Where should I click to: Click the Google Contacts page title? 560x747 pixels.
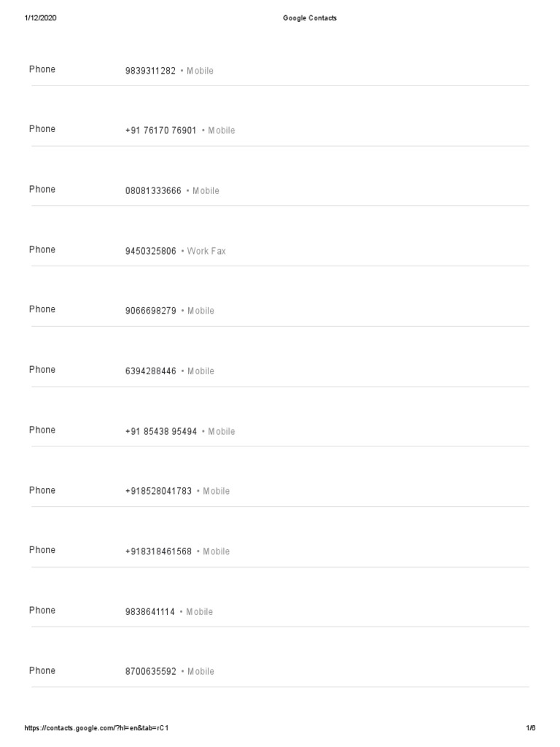click(310, 18)
